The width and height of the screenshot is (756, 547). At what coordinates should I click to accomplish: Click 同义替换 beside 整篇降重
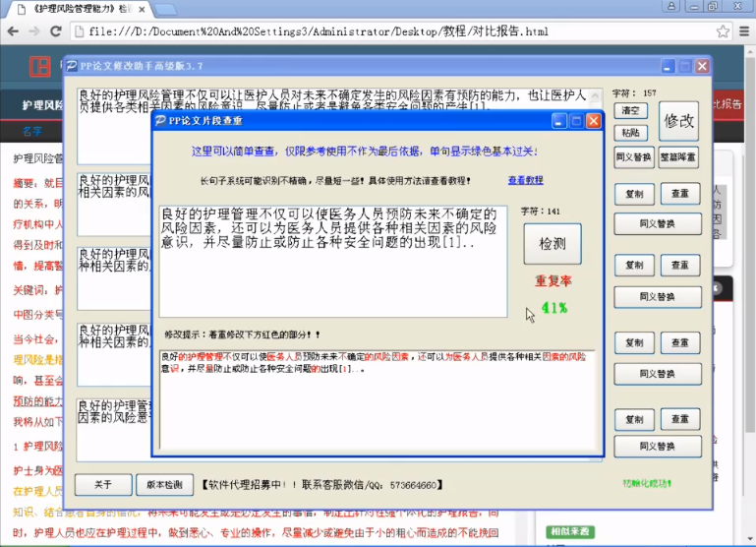coord(634,157)
